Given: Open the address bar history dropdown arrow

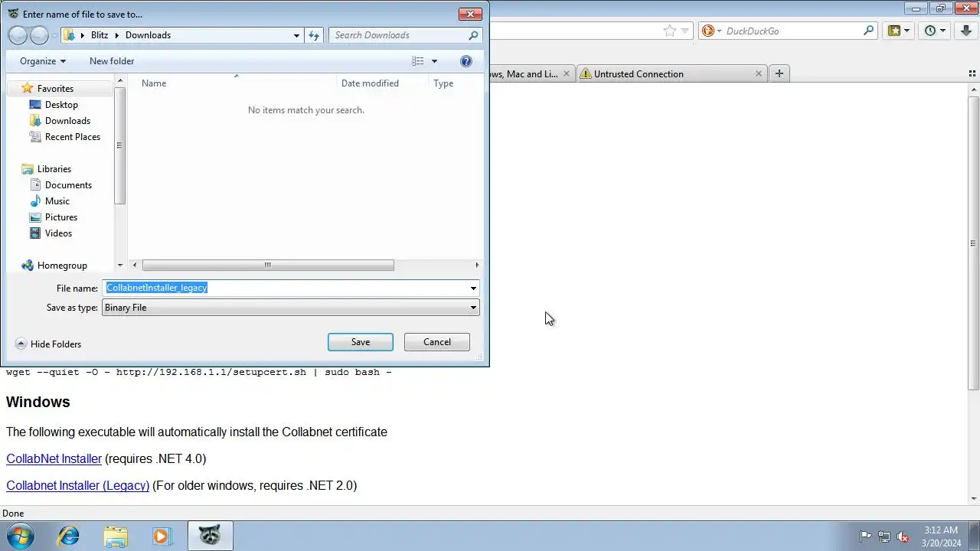Looking at the screenshot, I should (685, 31).
